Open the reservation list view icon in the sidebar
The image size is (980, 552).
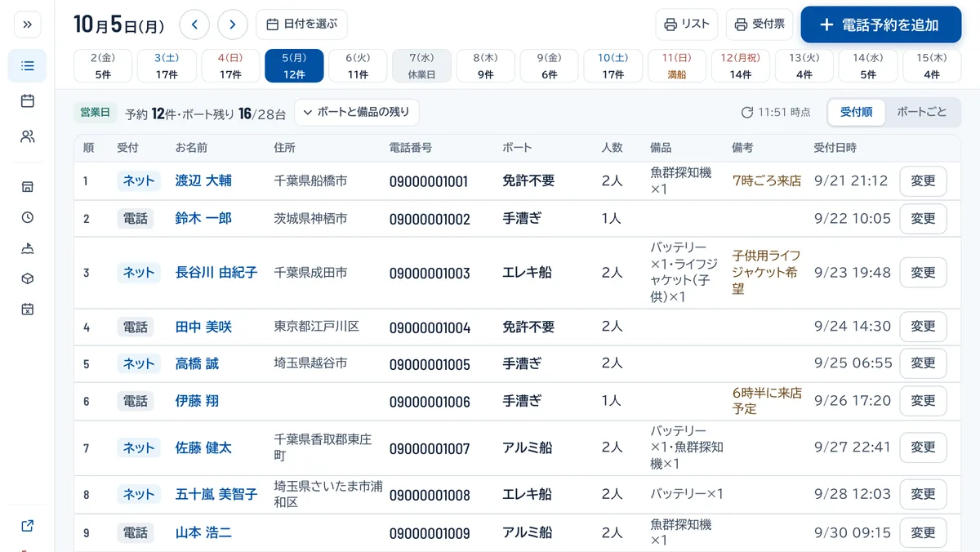(27, 66)
